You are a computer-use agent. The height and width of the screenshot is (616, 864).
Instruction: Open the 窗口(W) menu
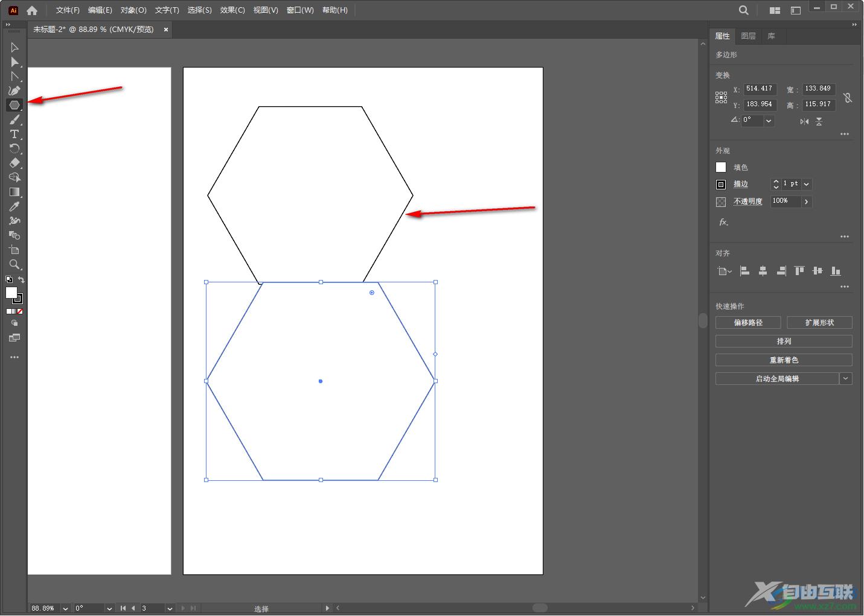pos(300,10)
